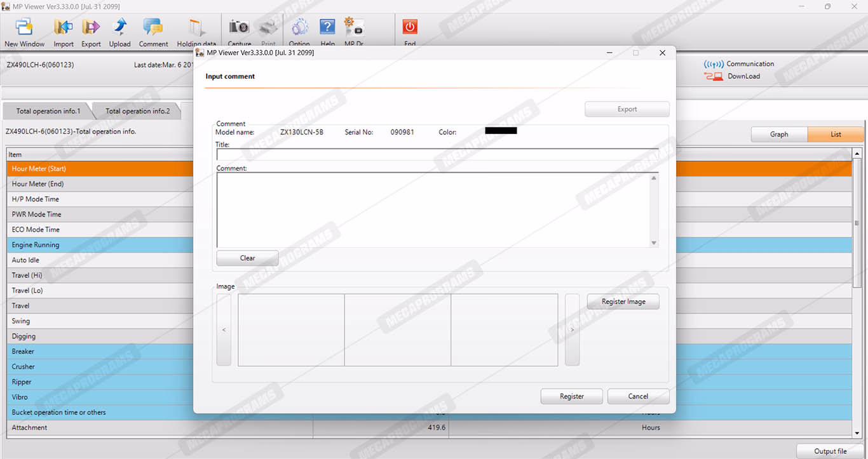Cancel the Input comment dialog
Viewport: 868px width, 459px height.
[x=638, y=396]
